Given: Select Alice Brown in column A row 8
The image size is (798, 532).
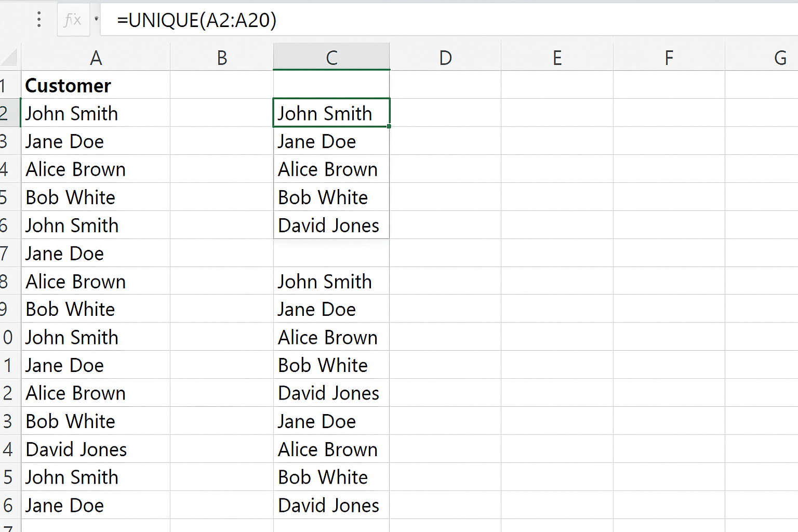Looking at the screenshot, I should point(96,281).
